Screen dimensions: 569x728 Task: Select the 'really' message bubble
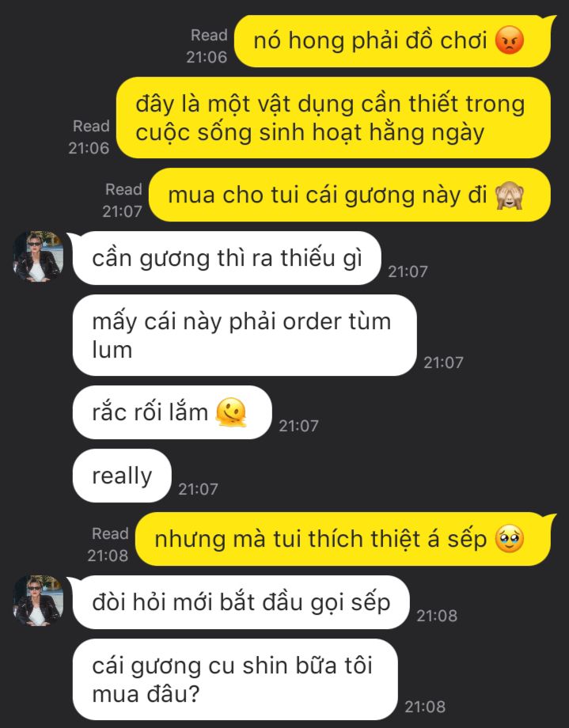[x=122, y=476]
